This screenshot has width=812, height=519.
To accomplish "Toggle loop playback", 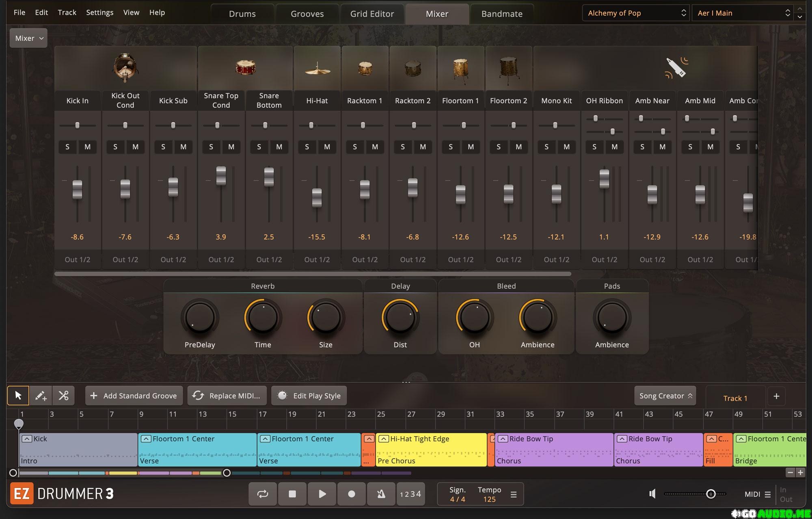I will coord(263,494).
